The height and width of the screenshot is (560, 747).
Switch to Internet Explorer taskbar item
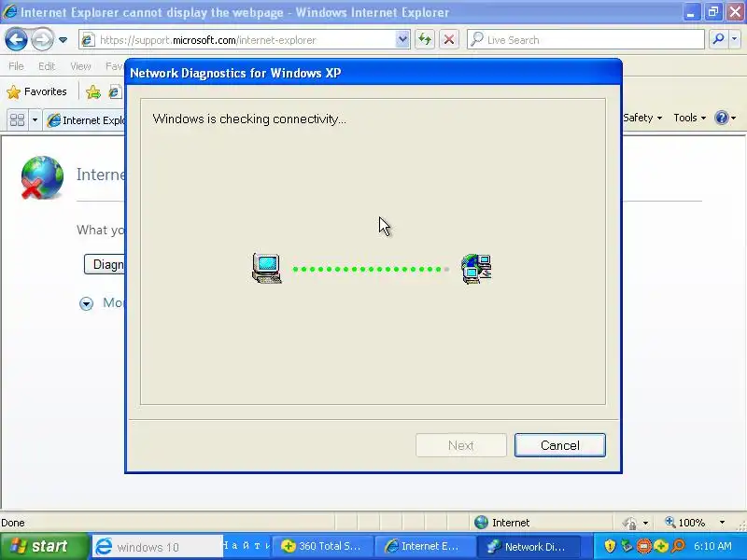pos(424,546)
